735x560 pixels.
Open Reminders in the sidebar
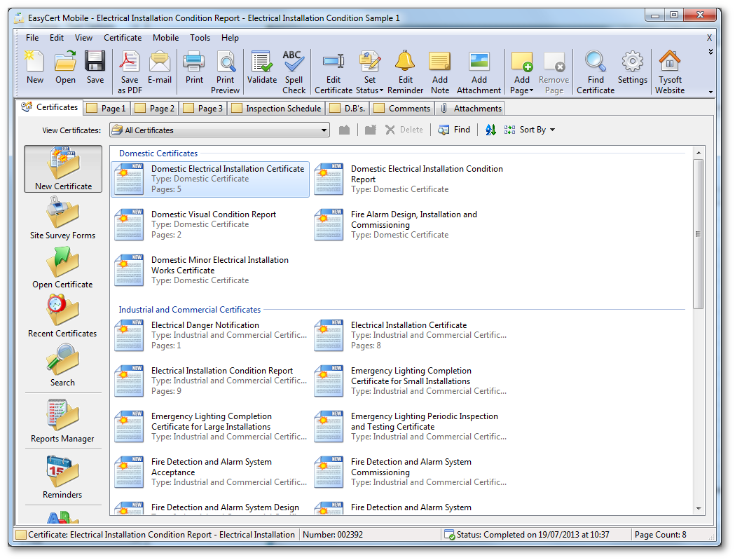tap(63, 477)
